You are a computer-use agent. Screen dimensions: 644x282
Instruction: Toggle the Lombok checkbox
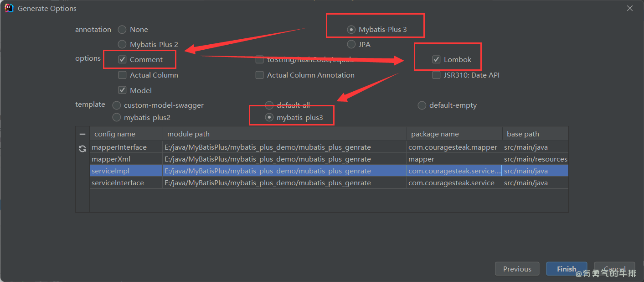[x=436, y=59]
